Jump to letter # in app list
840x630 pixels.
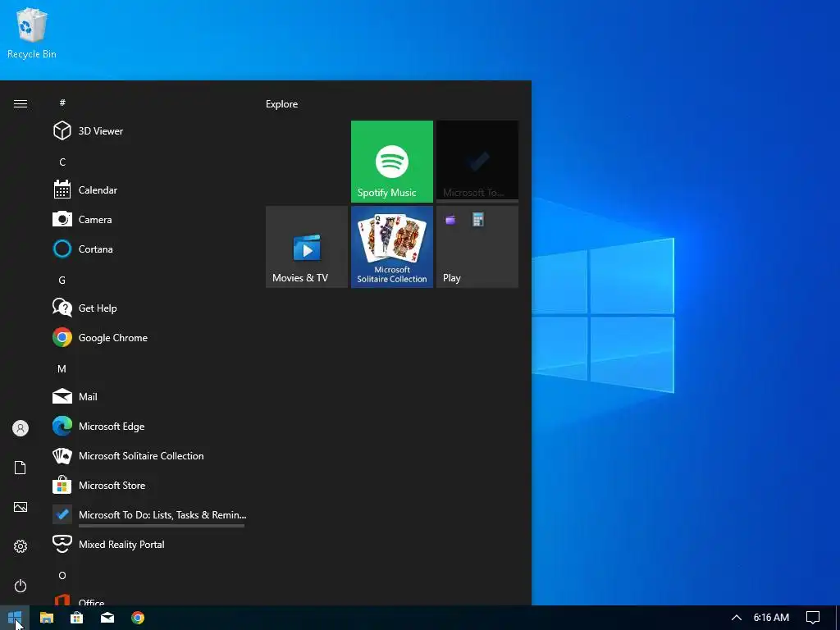coord(62,103)
